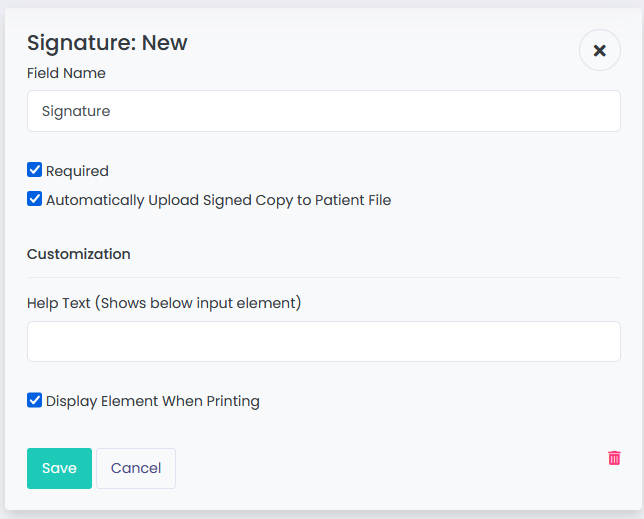Viewport: 644px width, 519px height.
Task: Disable the Display Element When Printing checkbox
Action: pyautogui.click(x=34, y=400)
